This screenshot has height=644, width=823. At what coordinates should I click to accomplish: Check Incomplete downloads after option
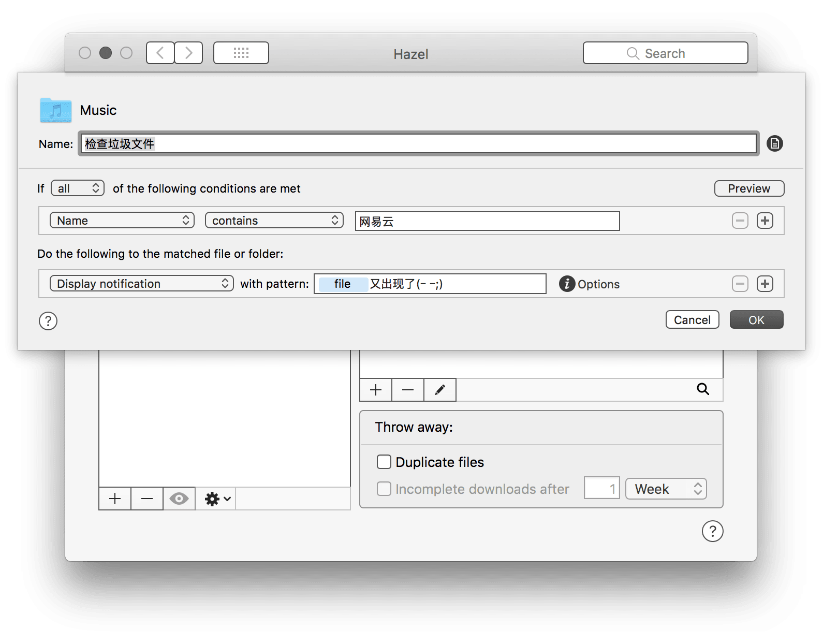click(x=384, y=489)
